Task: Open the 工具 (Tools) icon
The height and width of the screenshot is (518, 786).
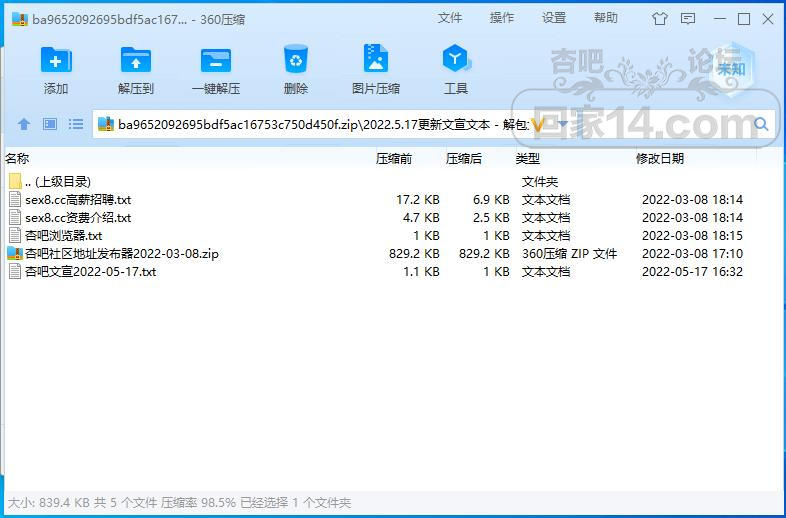Action: click(x=456, y=59)
